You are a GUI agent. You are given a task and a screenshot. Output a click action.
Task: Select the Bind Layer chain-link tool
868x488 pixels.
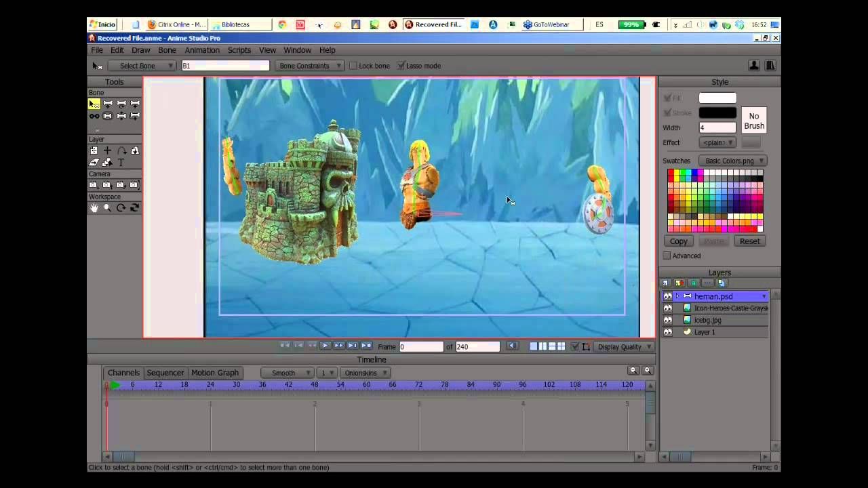click(94, 116)
